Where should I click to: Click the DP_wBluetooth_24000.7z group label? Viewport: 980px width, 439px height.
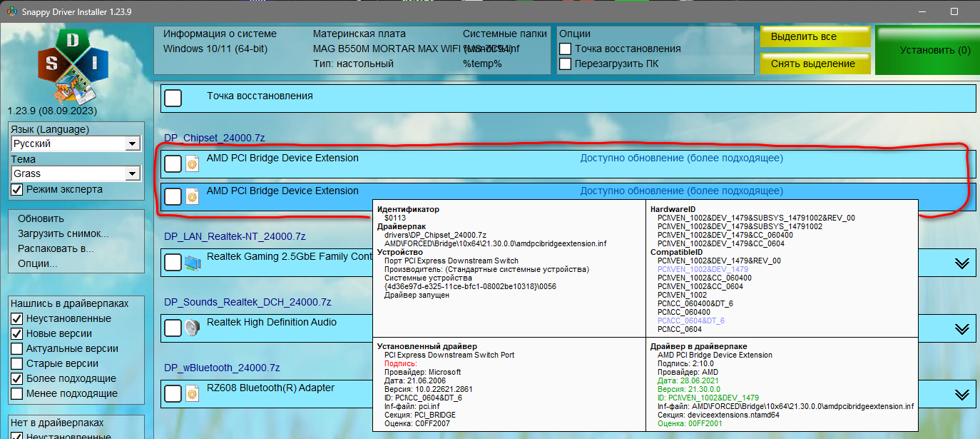(x=222, y=368)
